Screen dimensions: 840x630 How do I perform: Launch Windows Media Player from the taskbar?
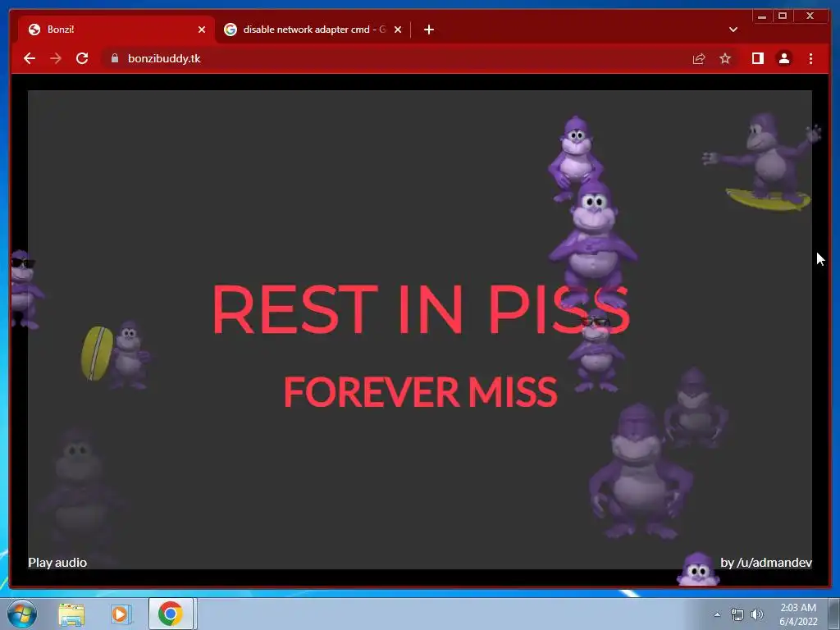121,614
